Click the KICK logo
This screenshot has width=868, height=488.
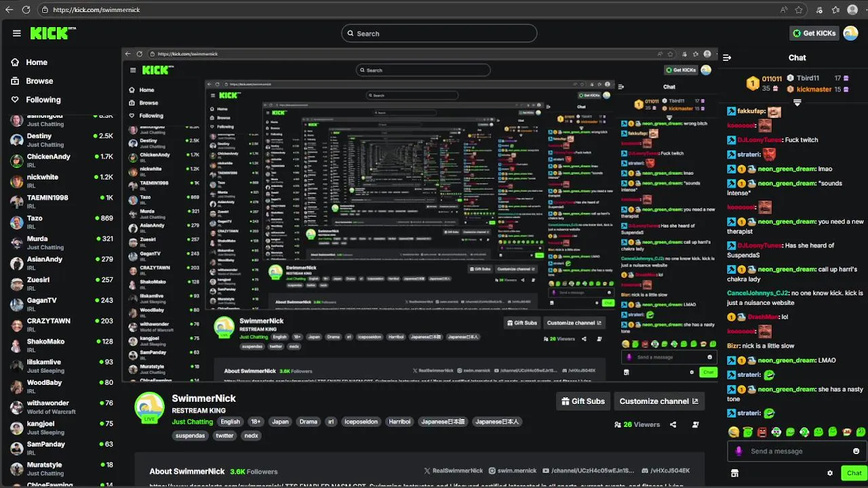pos(53,33)
